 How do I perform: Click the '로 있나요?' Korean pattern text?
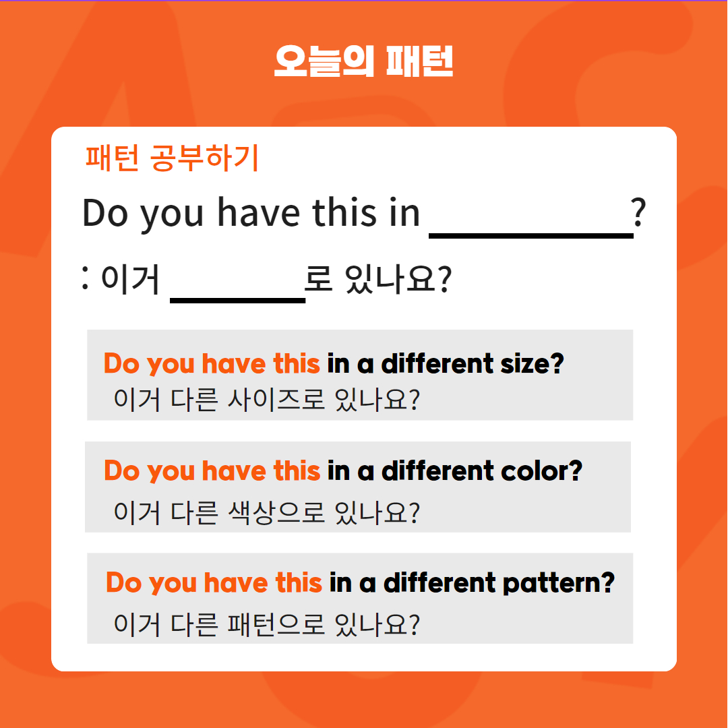(x=378, y=279)
